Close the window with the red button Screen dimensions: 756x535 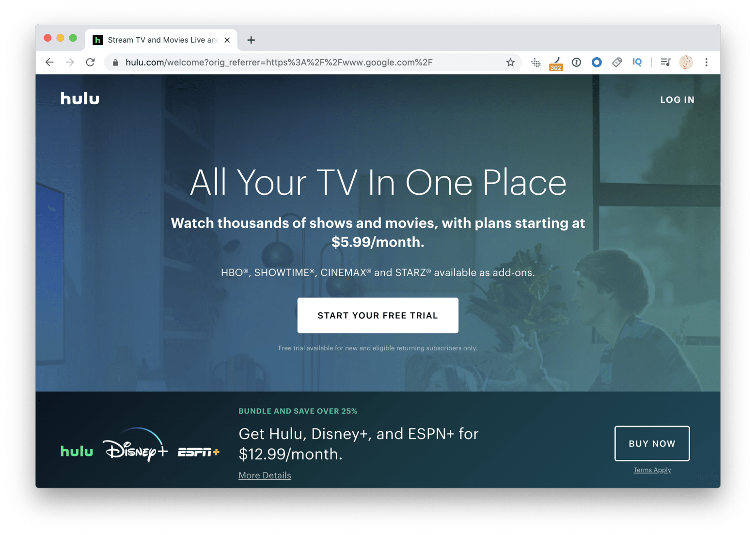[x=47, y=38]
